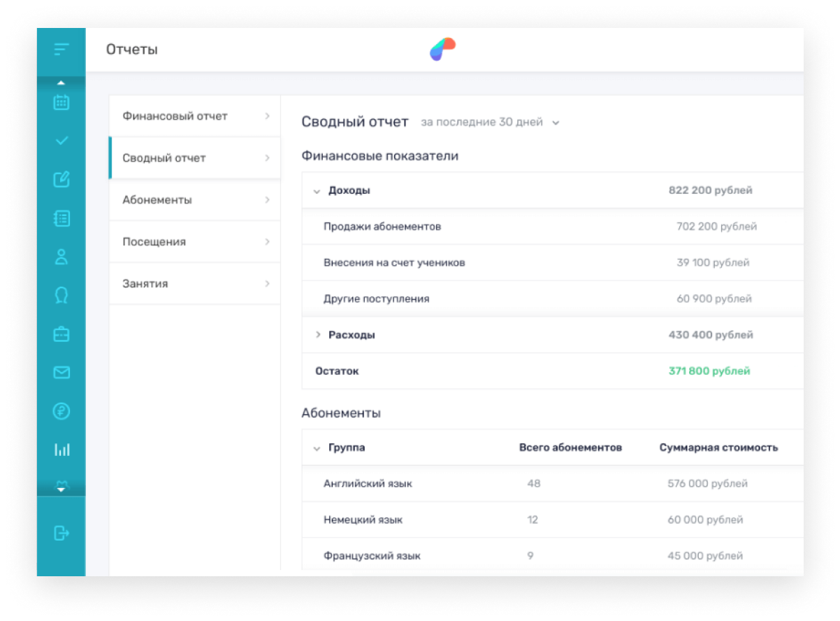This screenshot has width=840, height=621.
Task: Click the Немецкий язык row
Action: (553, 520)
